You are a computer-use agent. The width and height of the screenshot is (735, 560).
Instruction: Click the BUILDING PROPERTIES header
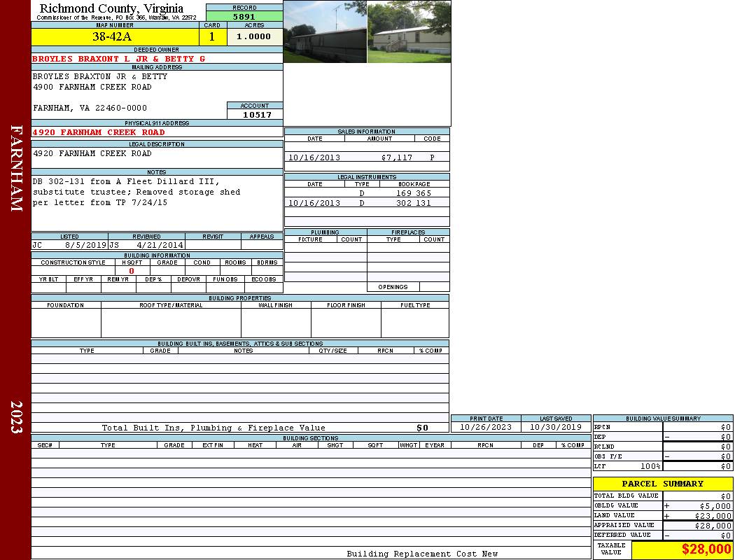240,297
